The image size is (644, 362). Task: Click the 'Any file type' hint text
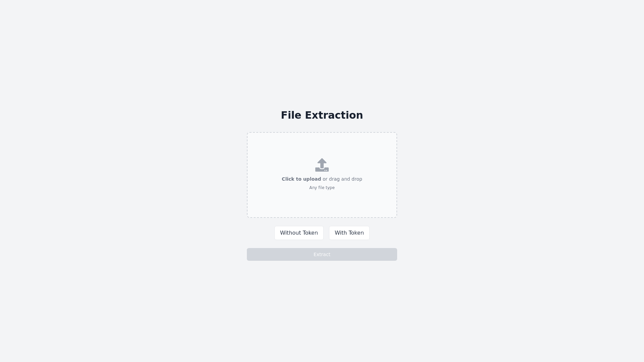tap(322, 188)
